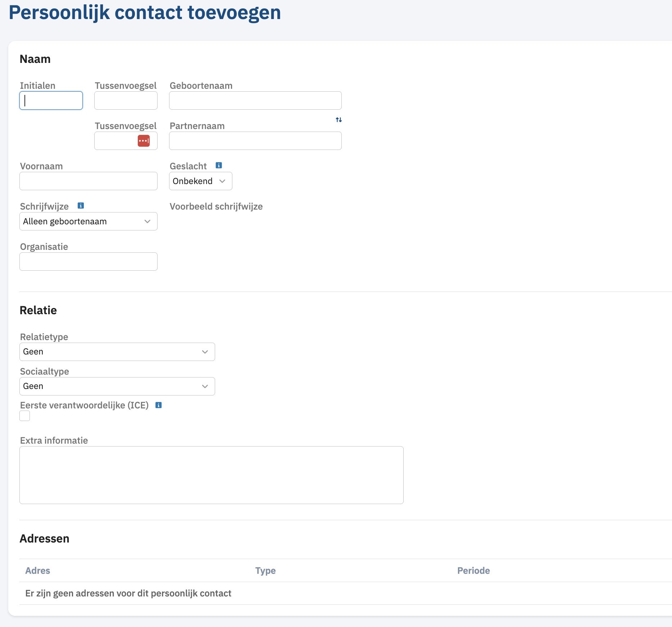Viewport: 672px width, 627px height.
Task: Click the Organisatie input field
Action: [88, 262]
